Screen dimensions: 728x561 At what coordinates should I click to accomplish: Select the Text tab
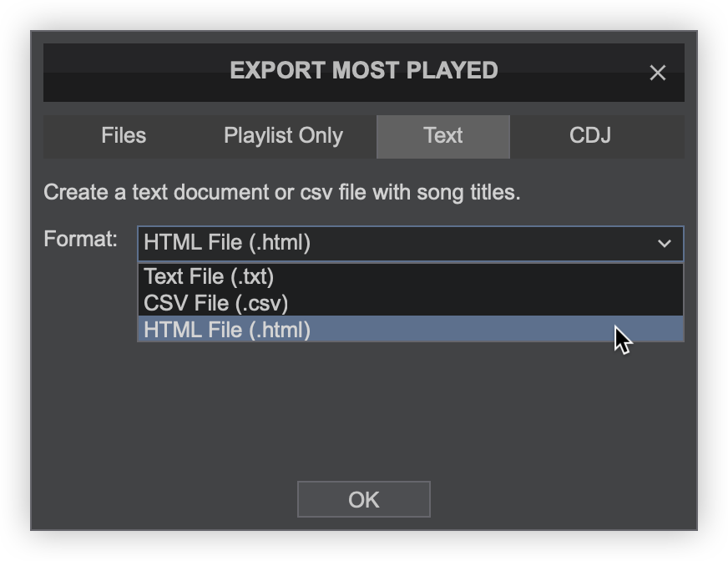click(x=442, y=136)
